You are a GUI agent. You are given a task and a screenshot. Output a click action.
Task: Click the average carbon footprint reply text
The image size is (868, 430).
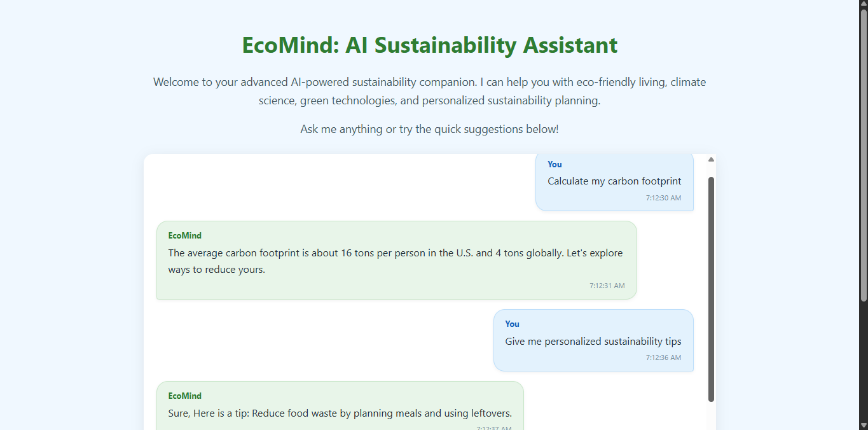(x=396, y=261)
